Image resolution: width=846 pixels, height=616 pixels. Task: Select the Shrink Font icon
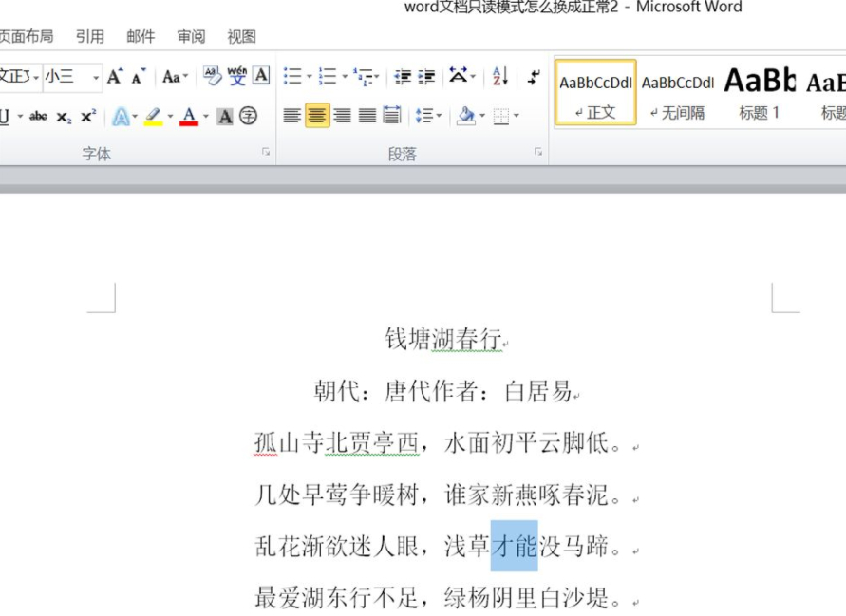136,78
